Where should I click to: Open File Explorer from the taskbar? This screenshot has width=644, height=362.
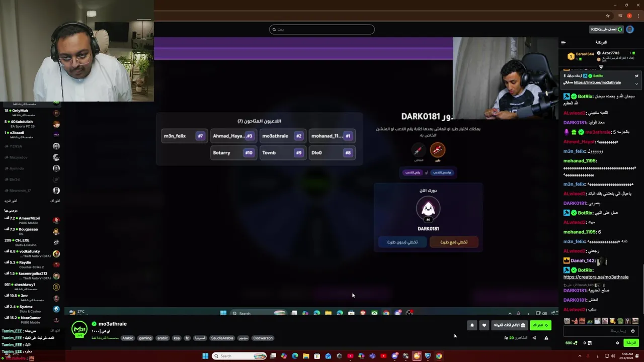point(306,356)
